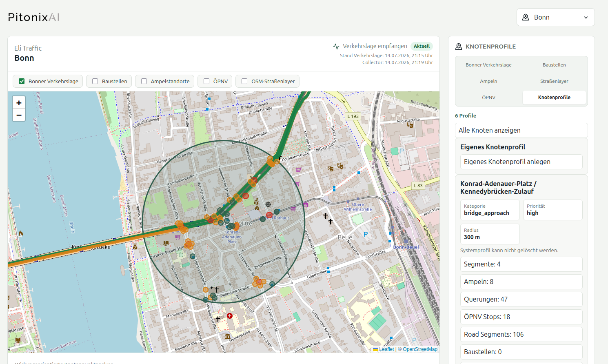Click the PitonixAI logo
The image size is (608, 364).
(x=34, y=17)
